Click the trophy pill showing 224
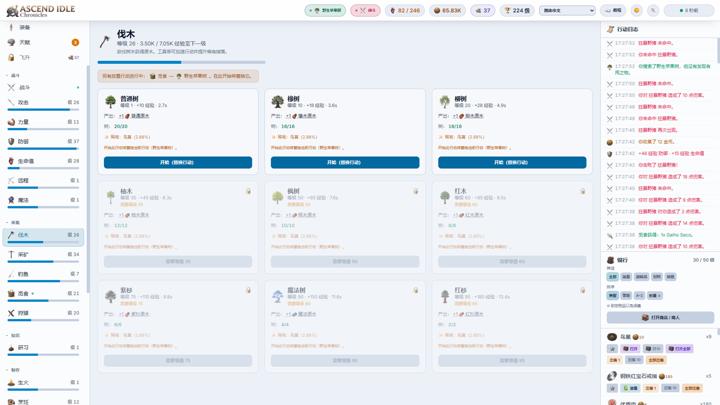Viewport: 720px width, 405px height. point(517,10)
